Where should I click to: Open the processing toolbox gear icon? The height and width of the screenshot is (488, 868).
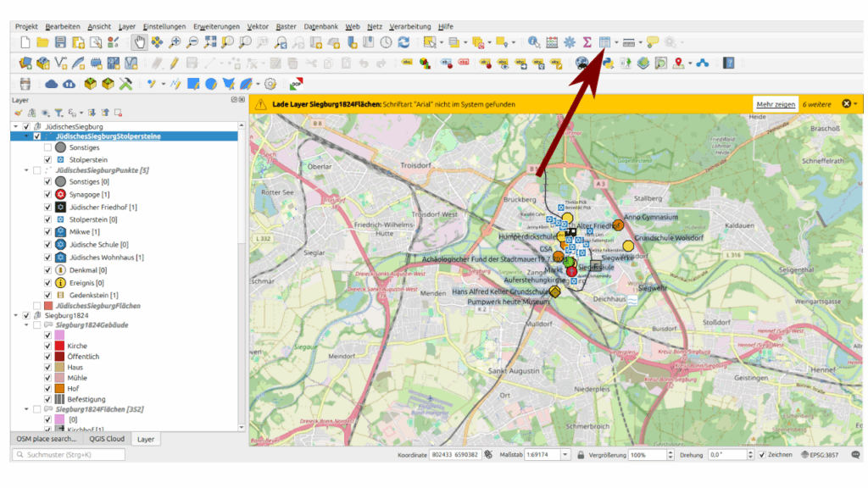pos(569,42)
